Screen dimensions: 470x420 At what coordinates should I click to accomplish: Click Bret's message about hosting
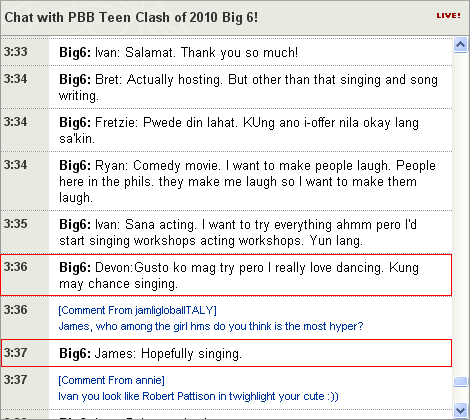pos(248,87)
